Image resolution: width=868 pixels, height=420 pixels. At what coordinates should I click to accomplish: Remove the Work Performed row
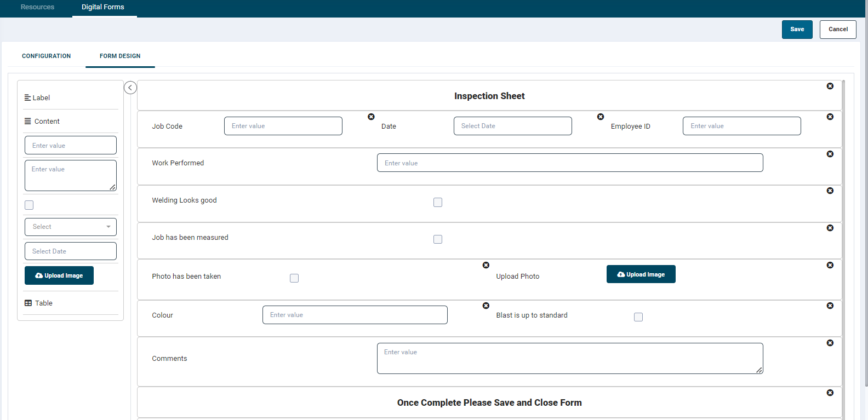pos(830,154)
